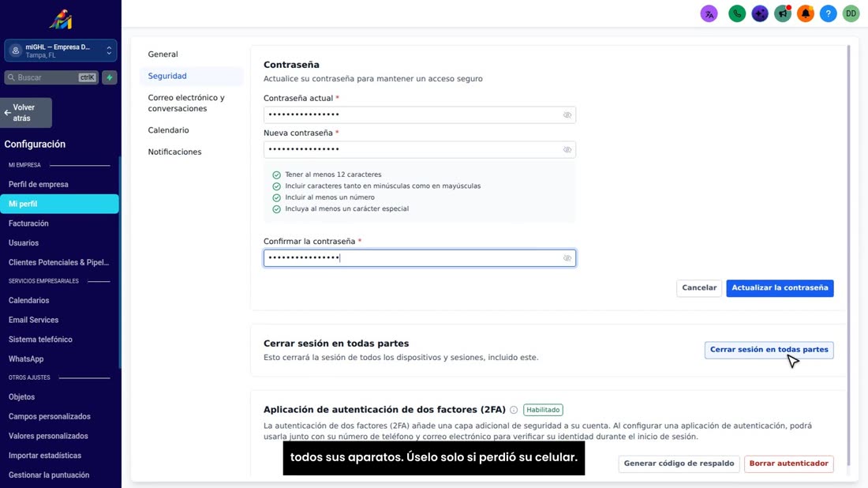Open Correo electrónico y conversaciones tab
This screenshot has width=868, height=488.
[x=192, y=103]
